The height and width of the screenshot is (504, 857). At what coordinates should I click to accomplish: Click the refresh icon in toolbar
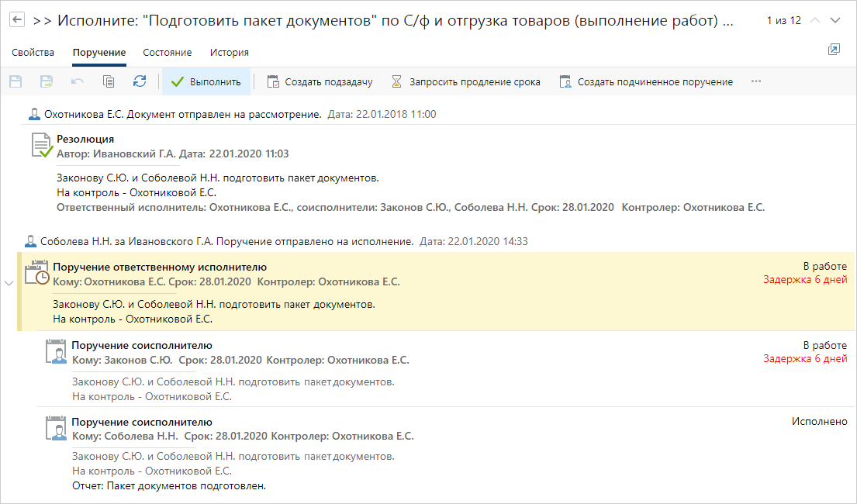click(x=140, y=81)
